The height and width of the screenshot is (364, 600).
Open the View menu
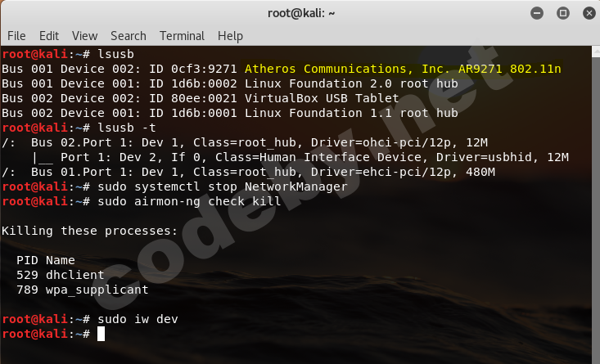click(x=84, y=36)
